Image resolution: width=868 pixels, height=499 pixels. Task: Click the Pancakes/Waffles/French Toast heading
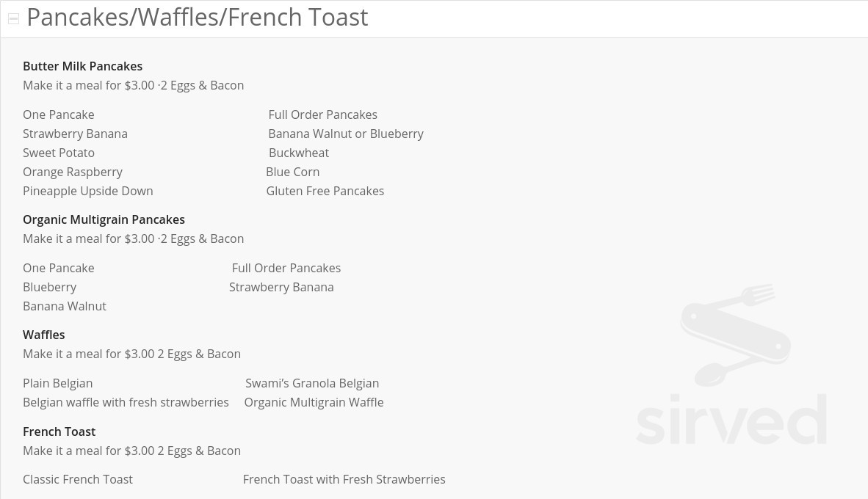coord(197,17)
